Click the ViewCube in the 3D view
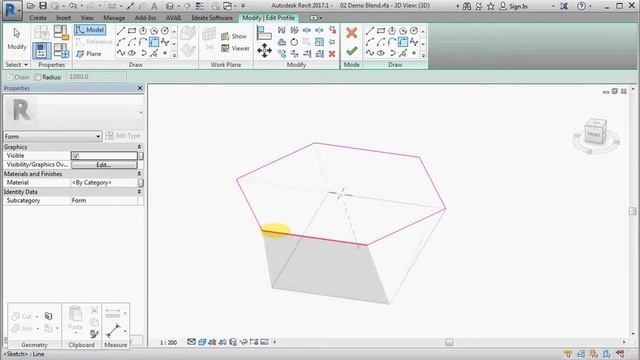 tap(596, 132)
